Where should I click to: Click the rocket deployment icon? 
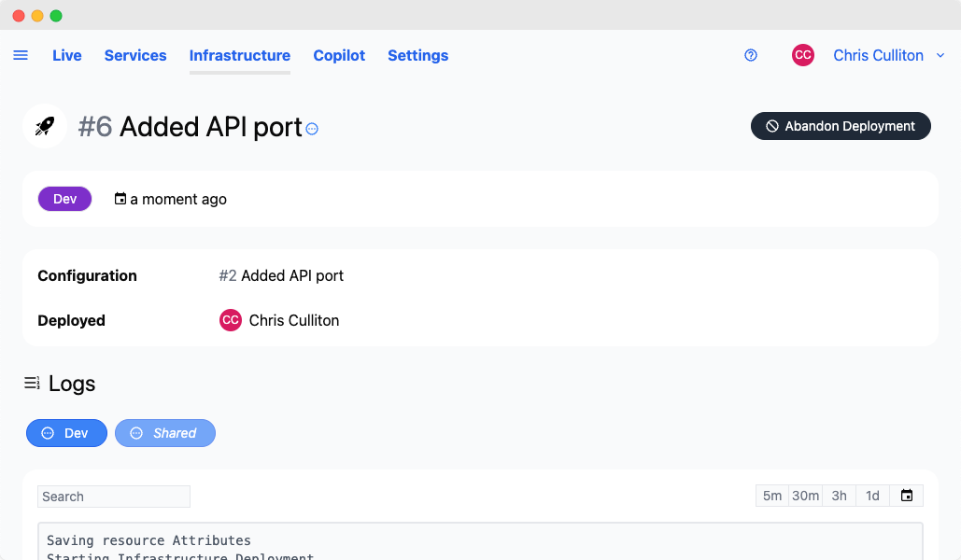(45, 126)
